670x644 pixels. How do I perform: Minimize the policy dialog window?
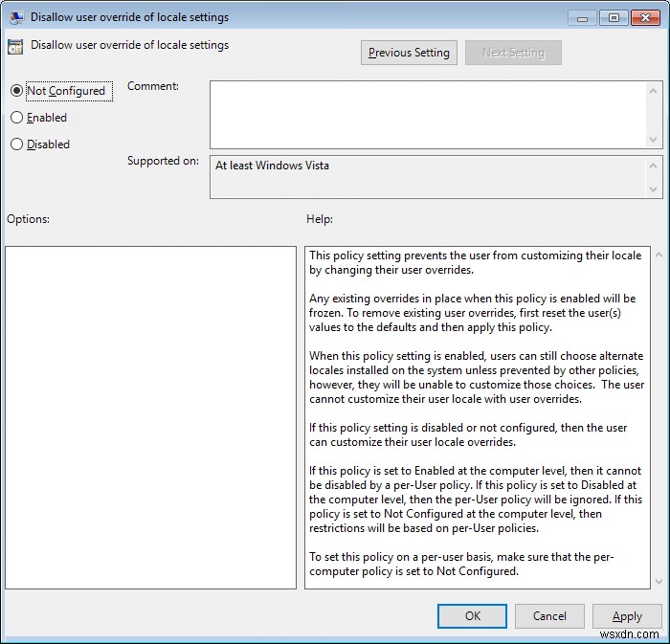tap(582, 18)
